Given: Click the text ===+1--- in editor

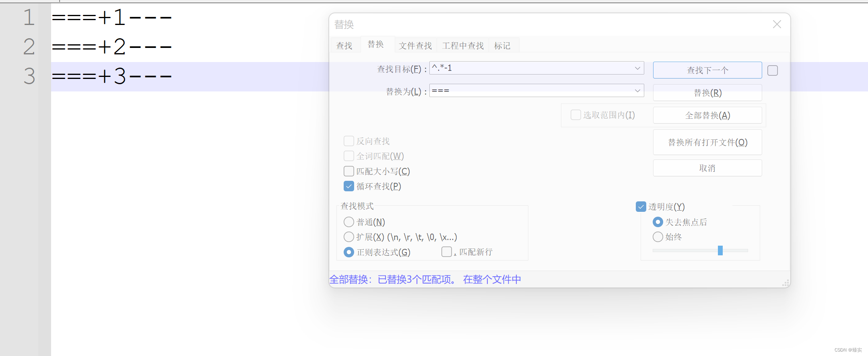Looking at the screenshot, I should (x=112, y=17).
